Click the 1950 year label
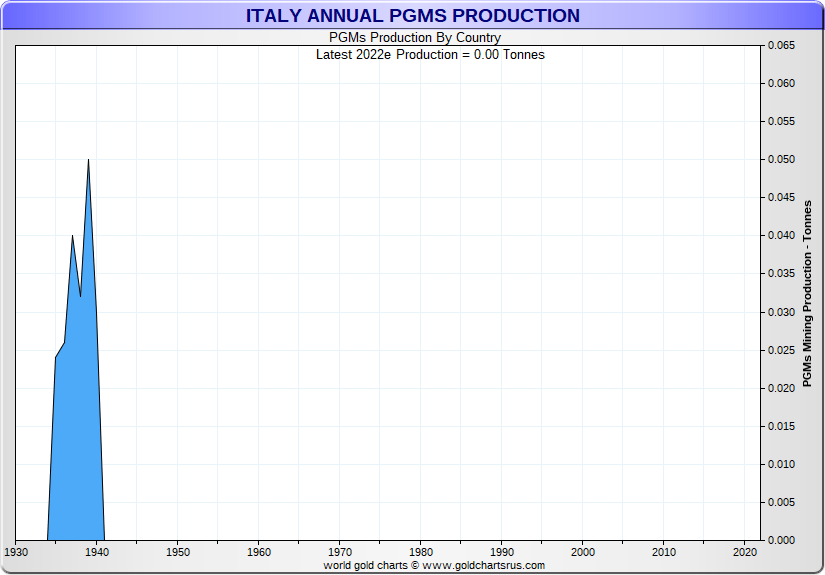Screen dimensions: 825x575 coord(177,552)
